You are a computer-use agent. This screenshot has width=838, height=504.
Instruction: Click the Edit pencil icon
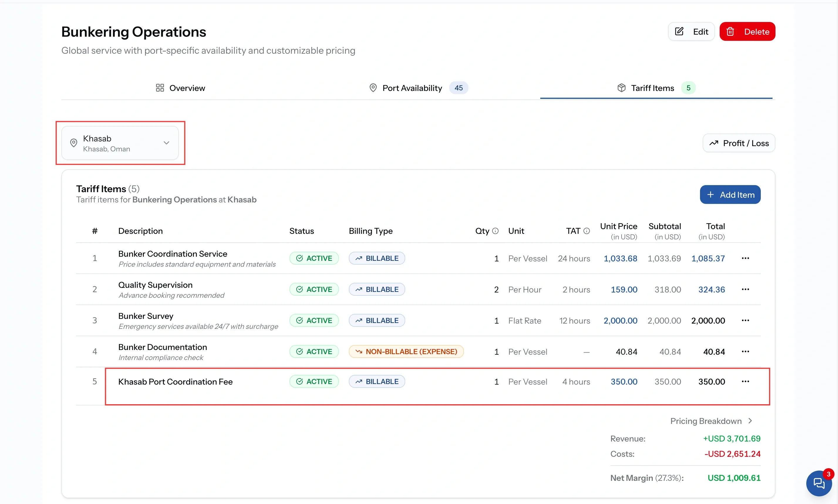(679, 32)
